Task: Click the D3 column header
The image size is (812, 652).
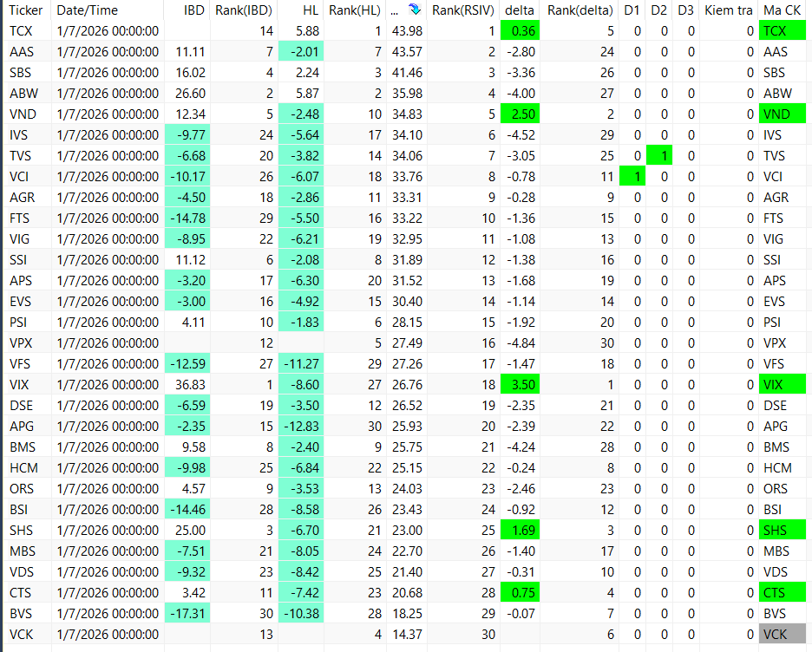Action: coord(685,10)
